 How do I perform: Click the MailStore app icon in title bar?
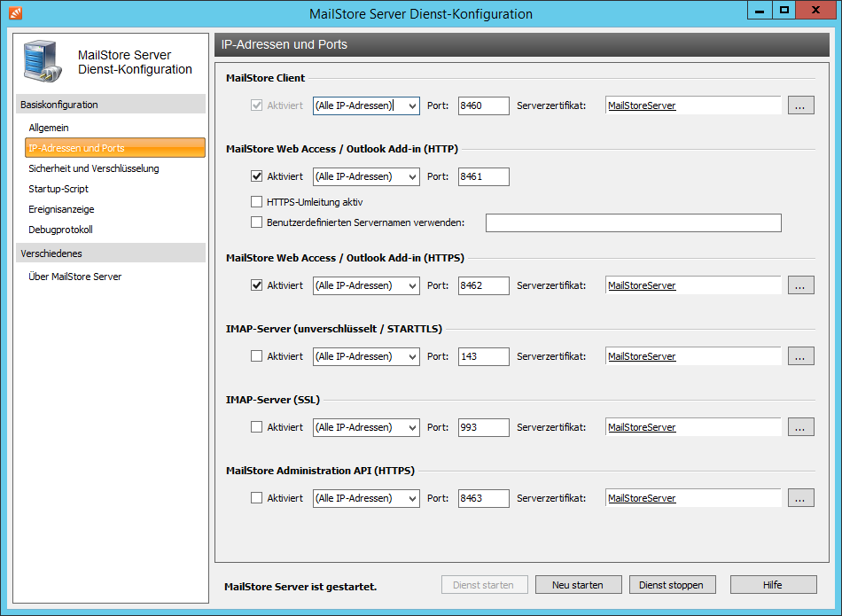tap(16, 13)
